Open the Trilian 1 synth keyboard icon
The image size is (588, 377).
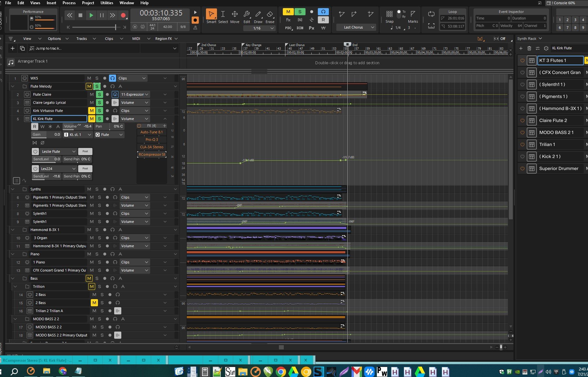point(532,144)
